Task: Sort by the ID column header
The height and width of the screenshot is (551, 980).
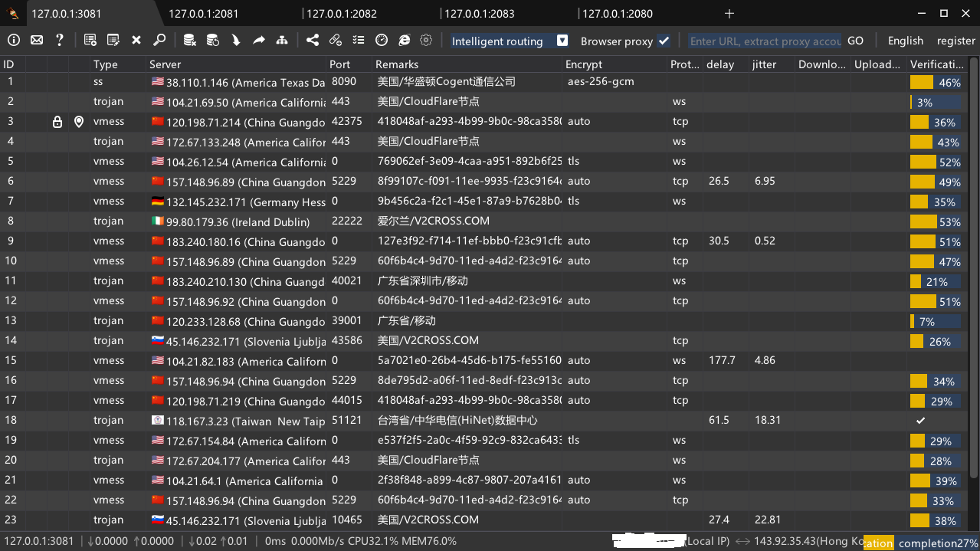Action: tap(9, 64)
